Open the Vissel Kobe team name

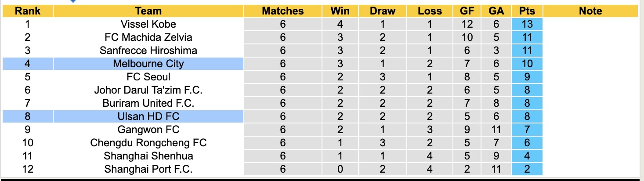148,24
